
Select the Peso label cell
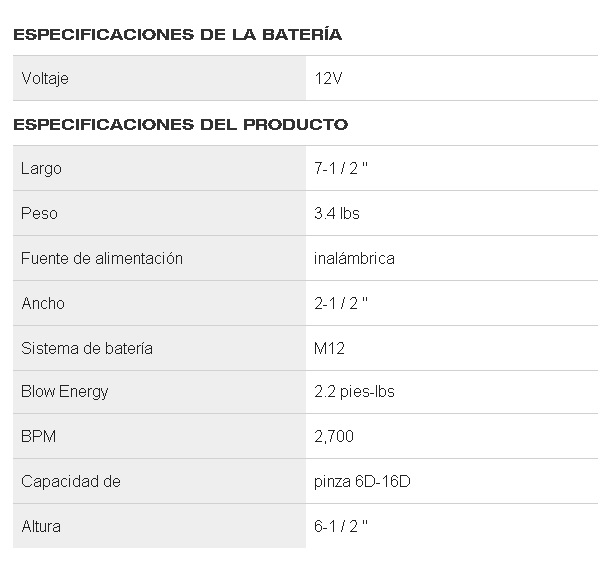click(40, 213)
